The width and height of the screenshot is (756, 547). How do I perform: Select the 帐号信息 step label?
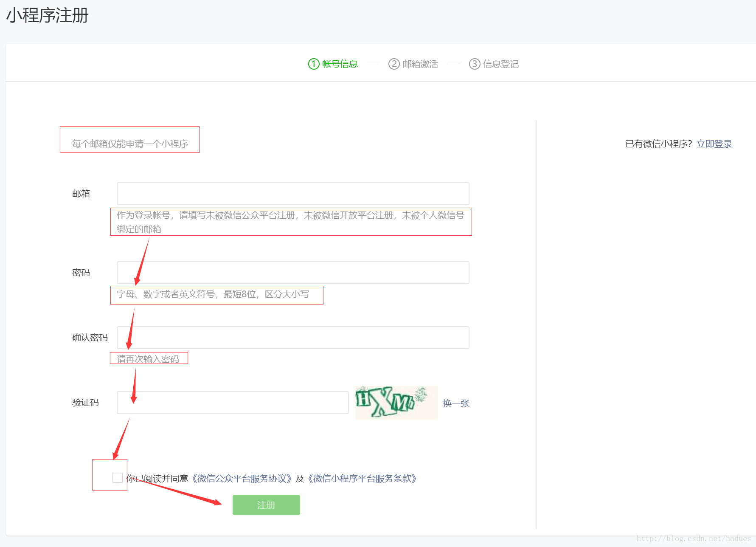[340, 64]
